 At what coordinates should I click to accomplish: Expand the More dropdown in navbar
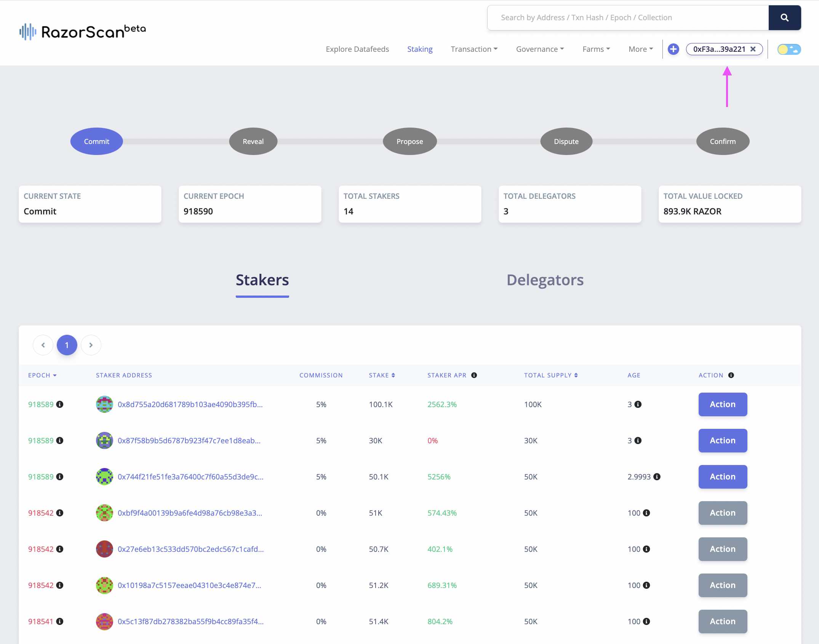640,49
